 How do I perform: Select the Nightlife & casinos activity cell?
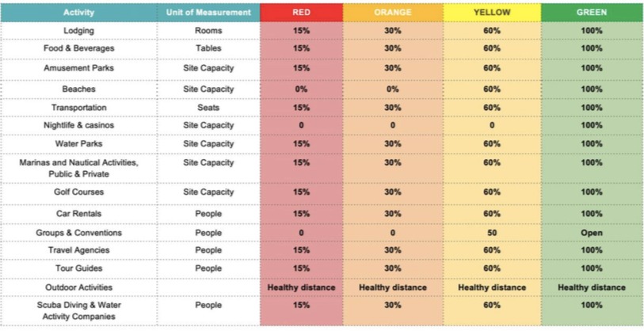(x=79, y=125)
